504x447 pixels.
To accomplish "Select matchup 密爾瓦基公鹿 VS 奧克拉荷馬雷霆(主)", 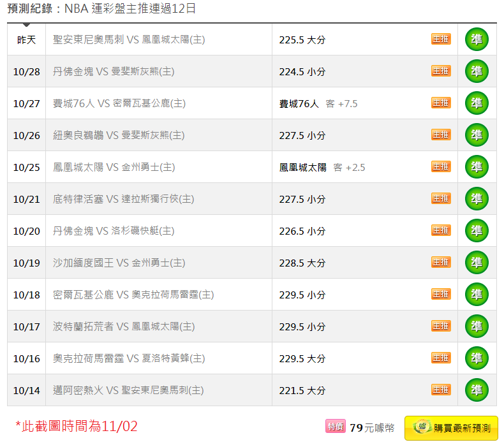I will pos(133,295).
